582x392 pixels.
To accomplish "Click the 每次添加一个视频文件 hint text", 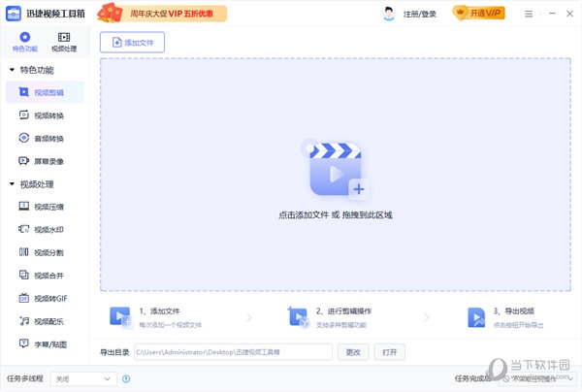I will click(171, 325).
